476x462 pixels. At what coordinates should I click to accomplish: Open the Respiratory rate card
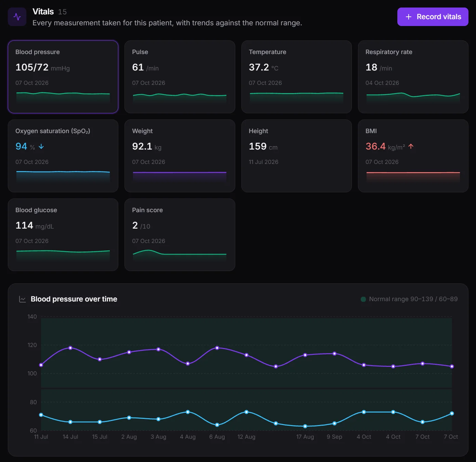413,77
